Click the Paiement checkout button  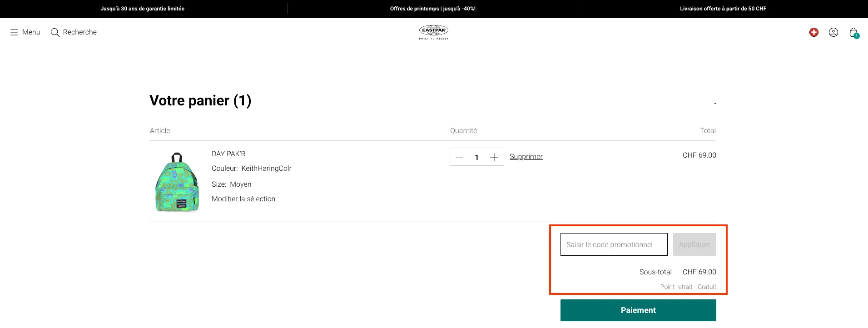(638, 310)
